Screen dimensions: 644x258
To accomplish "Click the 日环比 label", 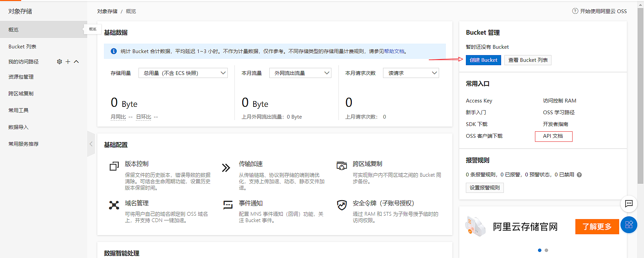I will (144, 117).
